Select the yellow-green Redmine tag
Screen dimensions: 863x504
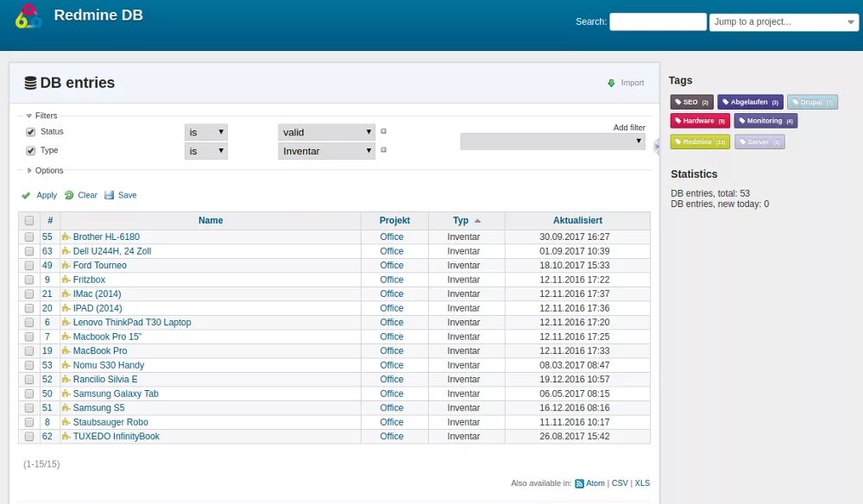(700, 142)
